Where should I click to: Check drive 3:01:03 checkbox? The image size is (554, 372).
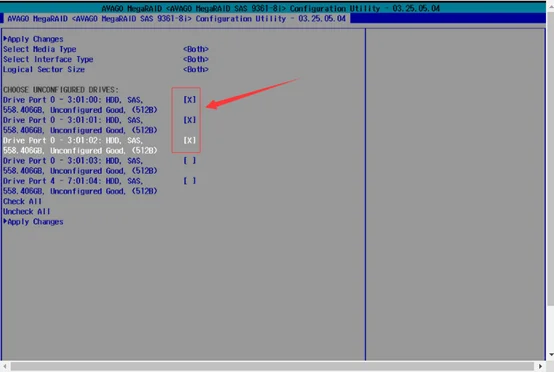(x=189, y=161)
